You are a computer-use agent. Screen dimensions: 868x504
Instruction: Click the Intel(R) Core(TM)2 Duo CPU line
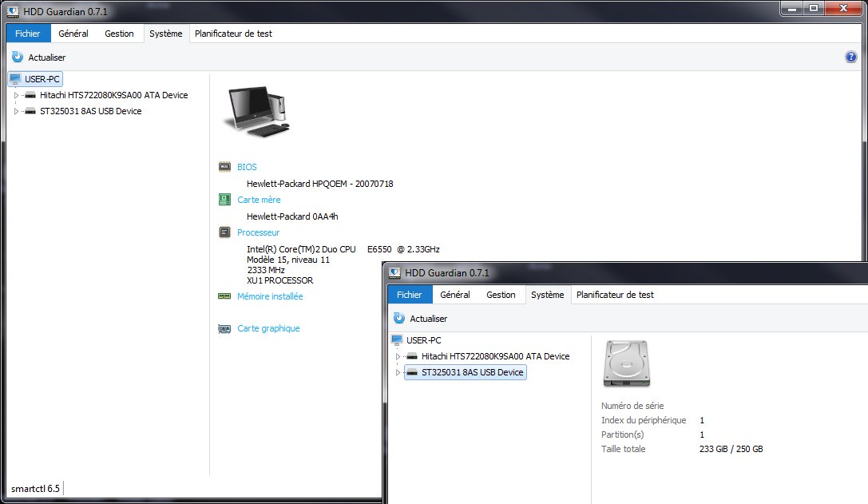coord(343,249)
